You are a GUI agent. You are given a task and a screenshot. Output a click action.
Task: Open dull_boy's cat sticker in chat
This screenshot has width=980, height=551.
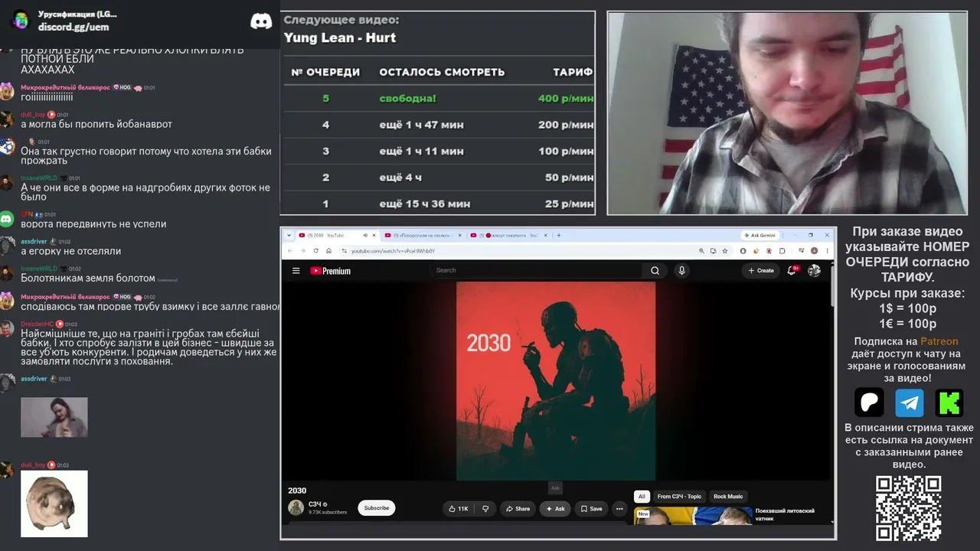pos(54,504)
